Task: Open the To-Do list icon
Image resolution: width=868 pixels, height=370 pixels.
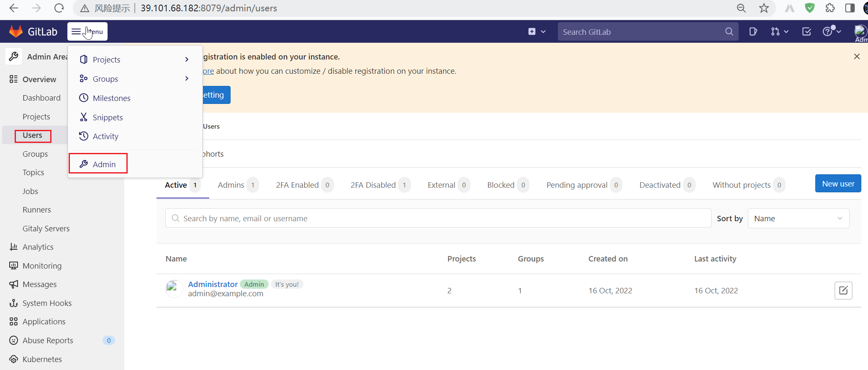Action: [806, 31]
